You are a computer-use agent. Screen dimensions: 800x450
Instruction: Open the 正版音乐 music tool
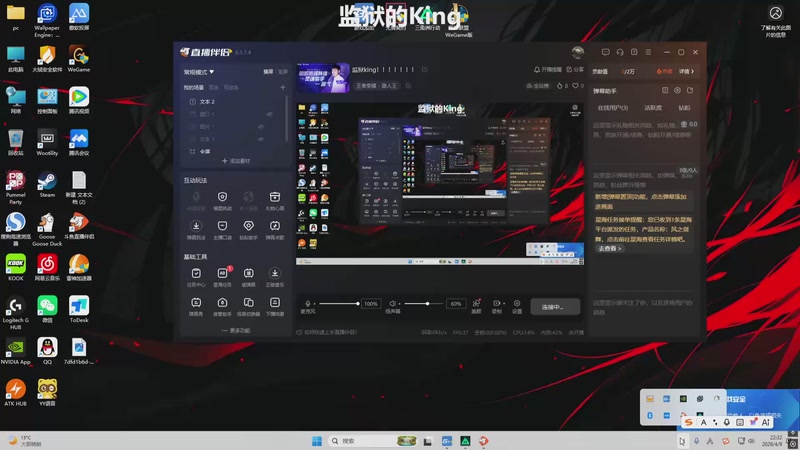[274, 277]
